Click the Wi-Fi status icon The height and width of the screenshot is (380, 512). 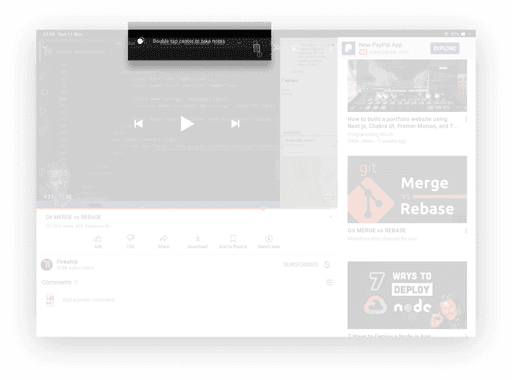[x=447, y=34]
